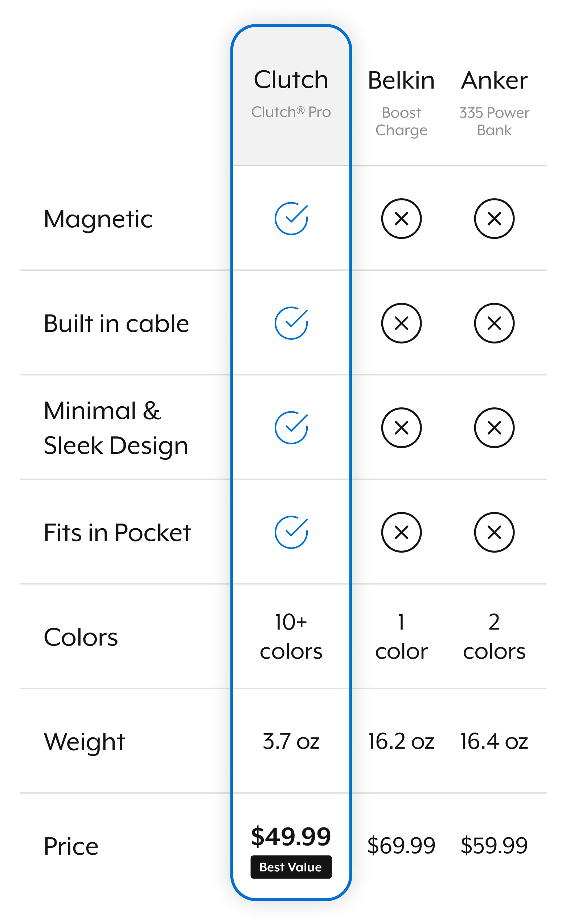The height and width of the screenshot is (924, 566).
Task: Click the Best Value badge
Action: (x=291, y=867)
